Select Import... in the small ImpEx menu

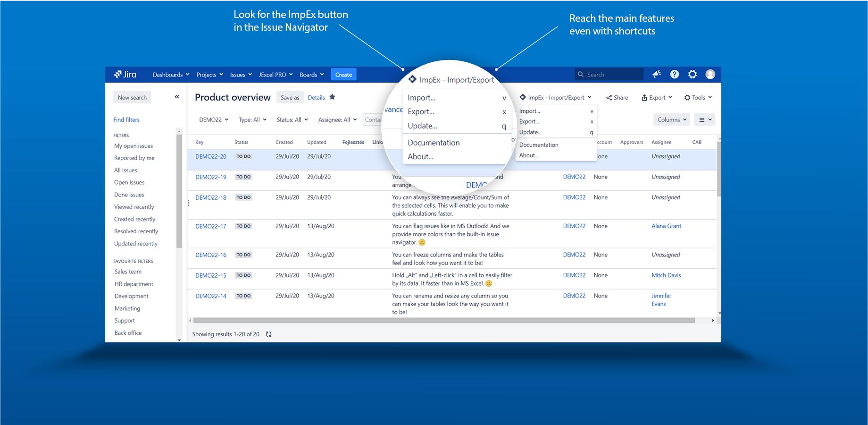coord(556,111)
